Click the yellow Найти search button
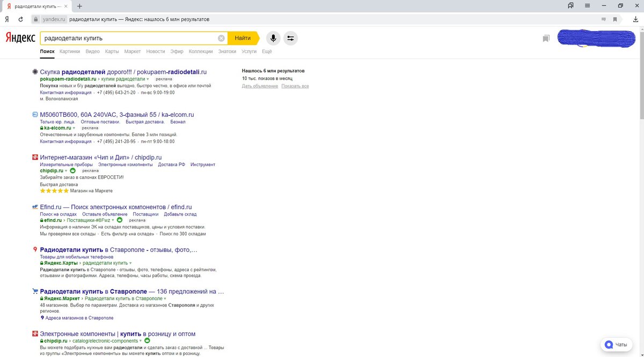Screen dimensions: 644x357 243,38
